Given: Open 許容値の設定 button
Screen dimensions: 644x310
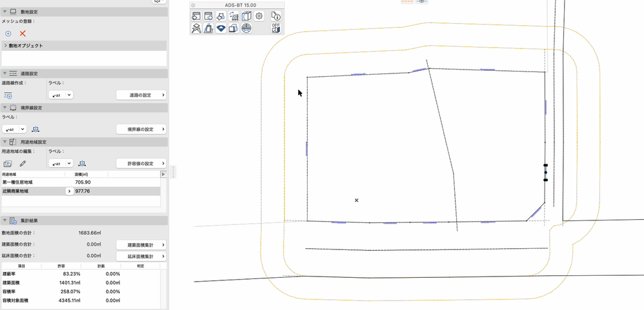Looking at the screenshot, I should coord(141,164).
